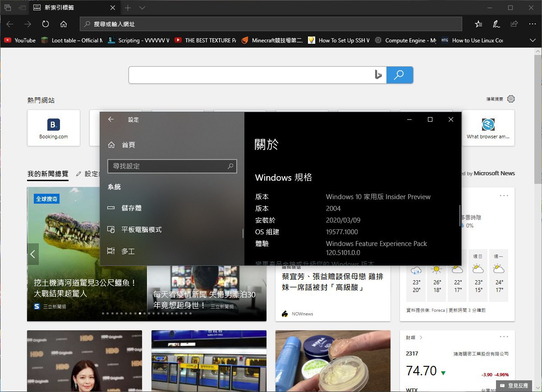Click the set these tabs aside icon
Image resolution: width=542 pixels, height=392 pixels.
[22, 8]
